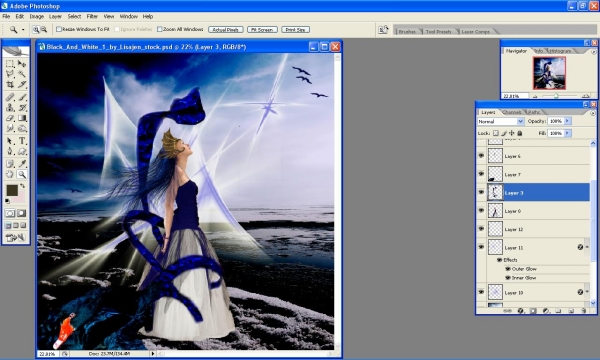600x360 pixels.
Task: Select the Slice tool
Action: pyautogui.click(x=22, y=84)
